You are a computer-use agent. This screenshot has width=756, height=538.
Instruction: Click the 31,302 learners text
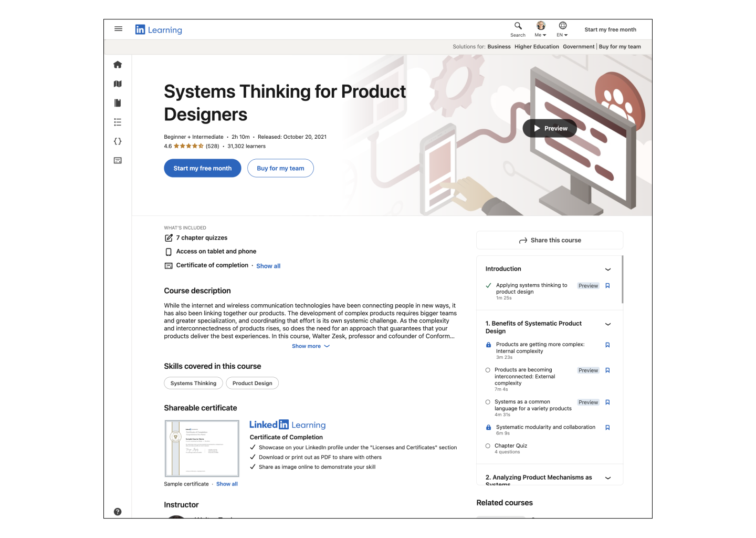(x=246, y=146)
